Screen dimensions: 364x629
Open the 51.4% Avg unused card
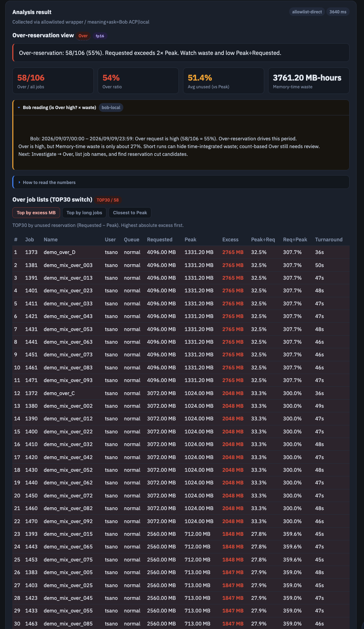223,81
